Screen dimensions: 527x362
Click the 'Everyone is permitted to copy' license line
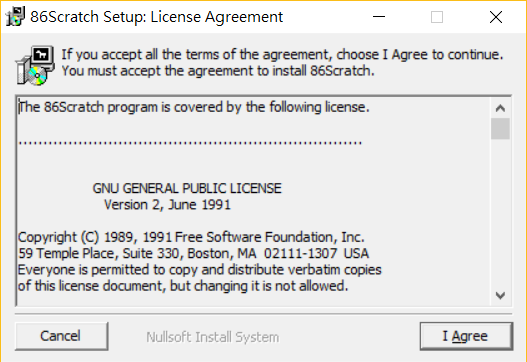tap(200, 270)
